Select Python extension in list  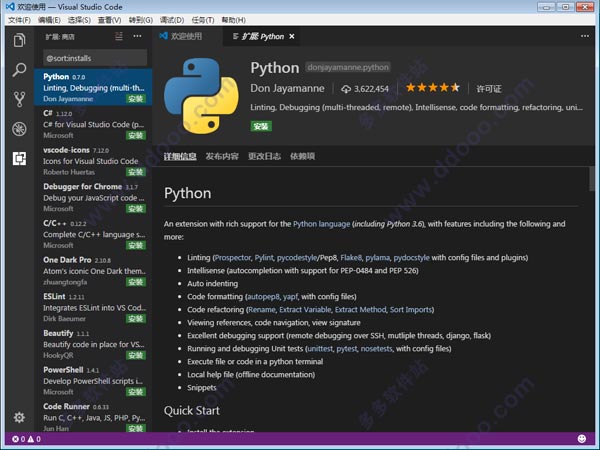pyautogui.click(x=93, y=87)
